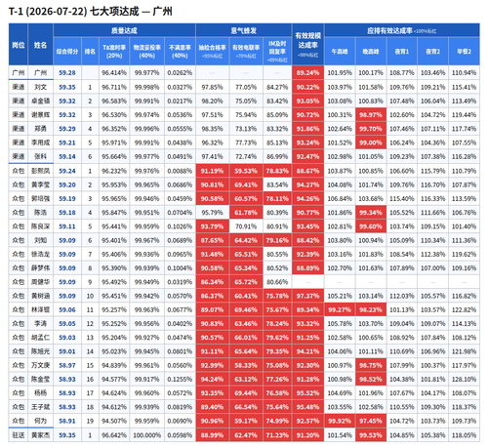Click the score 59.24
488x448 pixels.
click(67, 171)
